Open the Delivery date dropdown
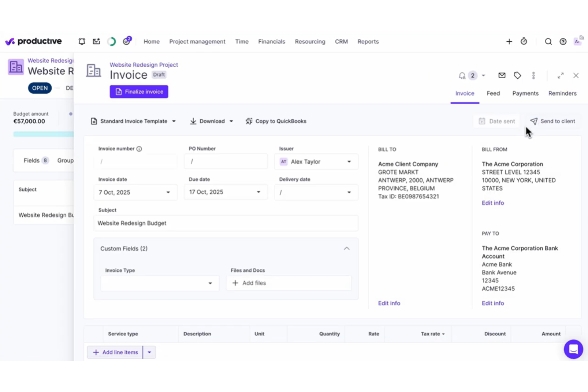Screen dimensions: 588x392 (x=316, y=192)
